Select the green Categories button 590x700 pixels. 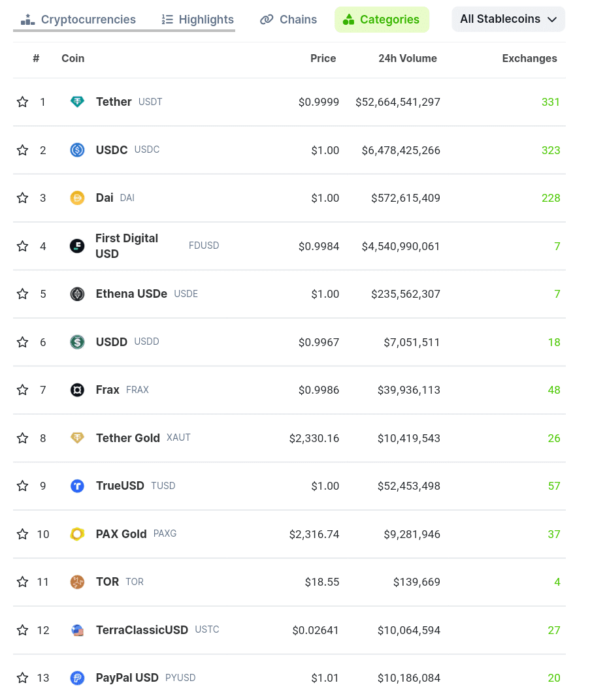click(382, 20)
